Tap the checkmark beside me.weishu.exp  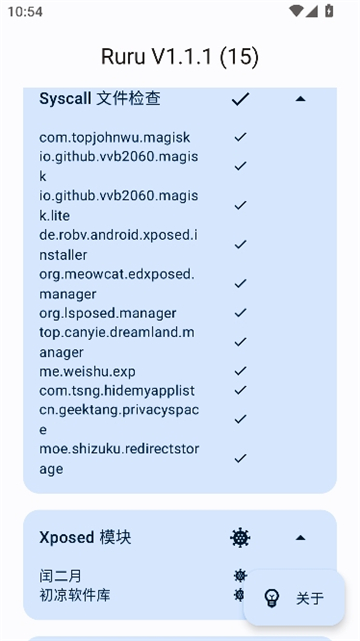(240, 371)
